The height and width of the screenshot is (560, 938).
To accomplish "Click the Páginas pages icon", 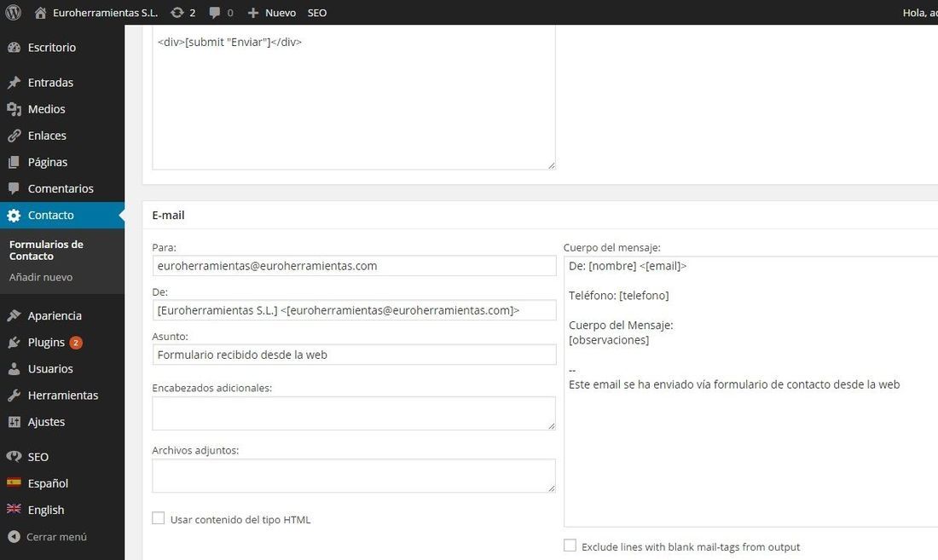I will point(14,162).
